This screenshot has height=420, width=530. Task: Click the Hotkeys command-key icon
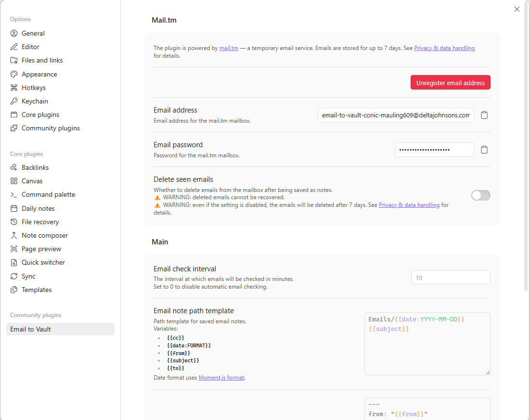[x=14, y=88]
